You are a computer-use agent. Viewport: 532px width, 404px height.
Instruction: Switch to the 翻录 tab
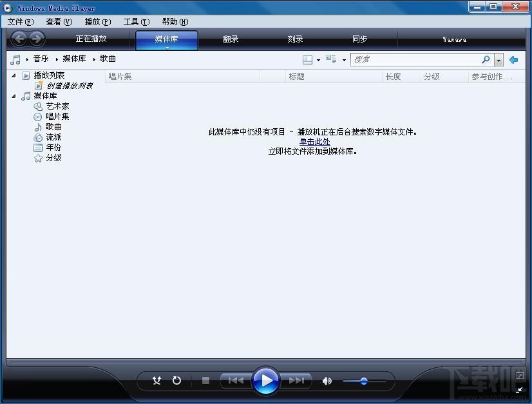point(231,39)
